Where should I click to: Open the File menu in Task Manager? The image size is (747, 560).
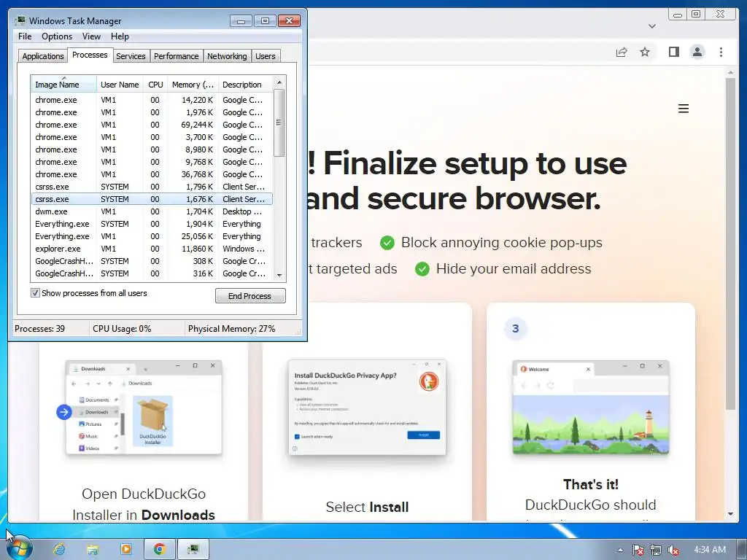pos(25,36)
